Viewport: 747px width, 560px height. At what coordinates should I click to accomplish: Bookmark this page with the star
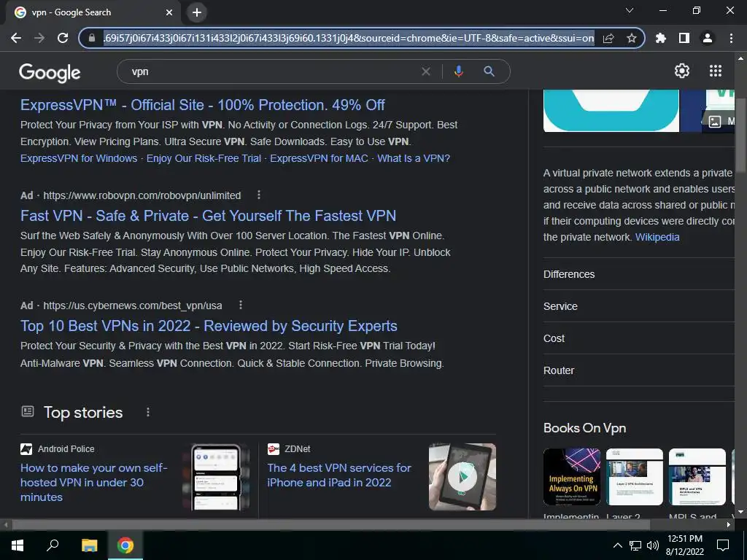[632, 38]
